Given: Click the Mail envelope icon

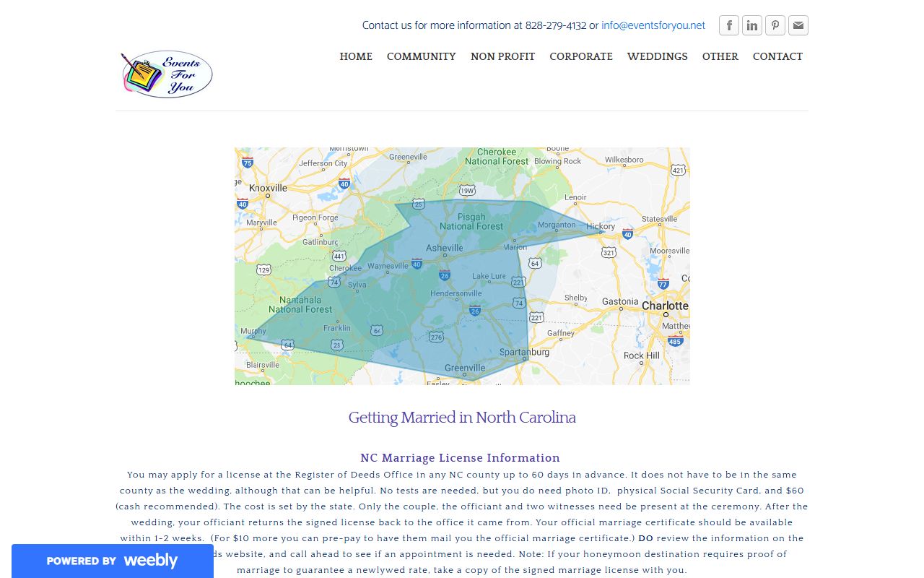Looking at the screenshot, I should click(798, 25).
